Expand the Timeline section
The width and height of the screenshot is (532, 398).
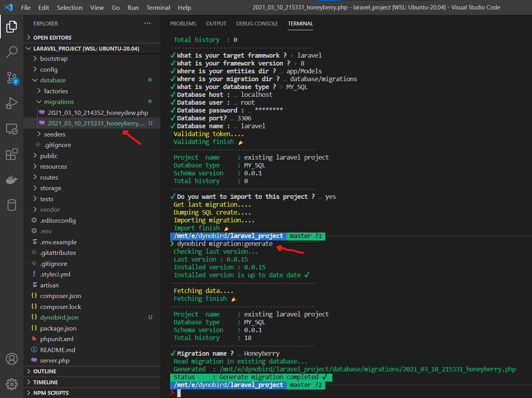tap(92, 382)
